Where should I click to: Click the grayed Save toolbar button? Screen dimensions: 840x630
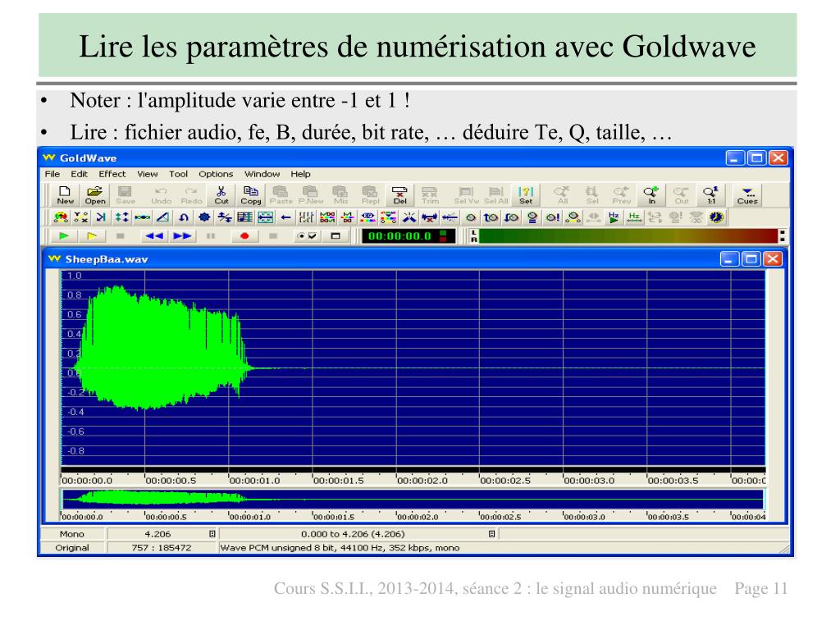tap(125, 195)
